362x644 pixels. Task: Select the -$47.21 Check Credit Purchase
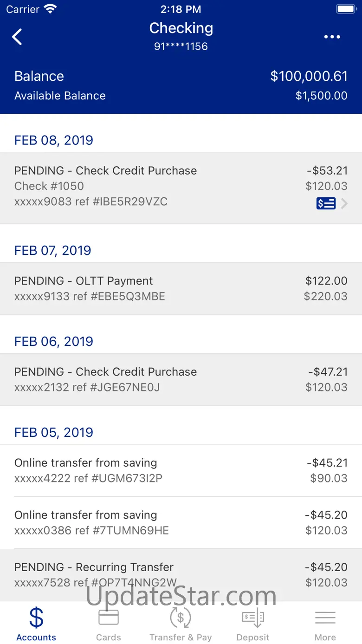click(x=181, y=379)
